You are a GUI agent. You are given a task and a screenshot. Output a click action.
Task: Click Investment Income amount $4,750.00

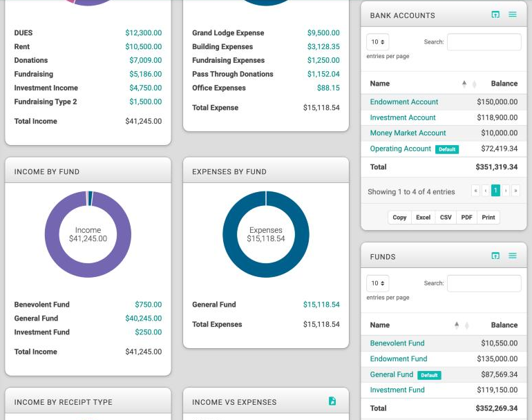click(x=145, y=88)
